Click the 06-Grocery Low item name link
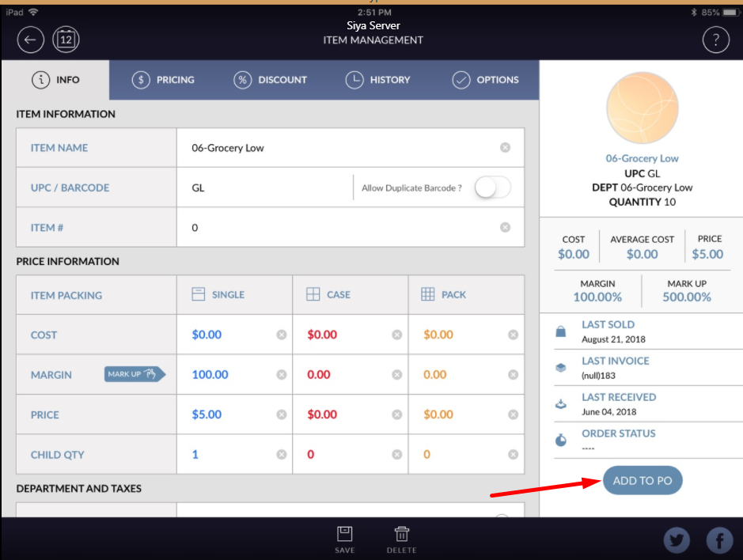The height and width of the screenshot is (560, 743). coord(642,158)
